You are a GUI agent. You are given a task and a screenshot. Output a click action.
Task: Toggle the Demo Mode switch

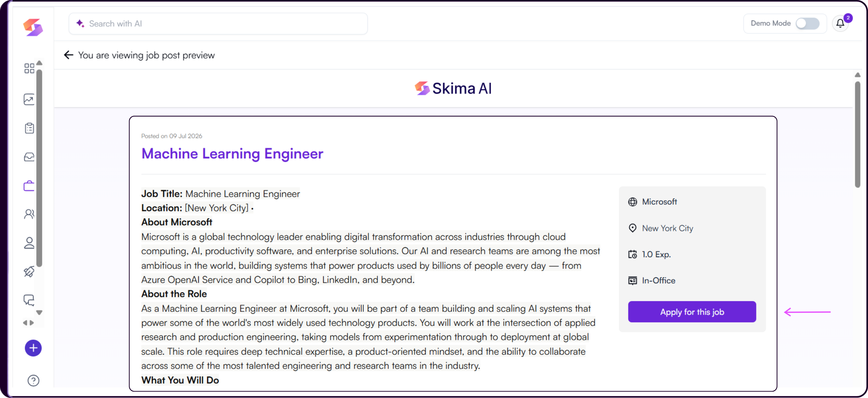point(807,23)
